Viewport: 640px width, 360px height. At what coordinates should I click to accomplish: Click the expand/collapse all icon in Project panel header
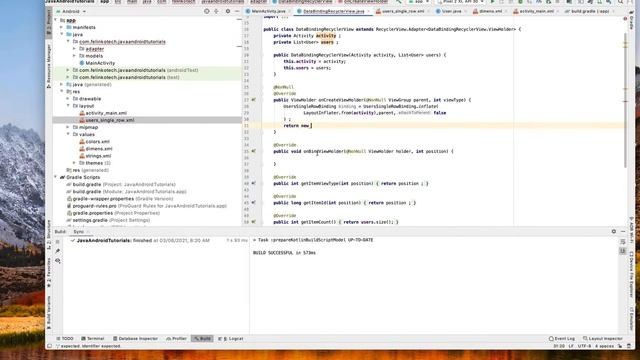pos(217,11)
